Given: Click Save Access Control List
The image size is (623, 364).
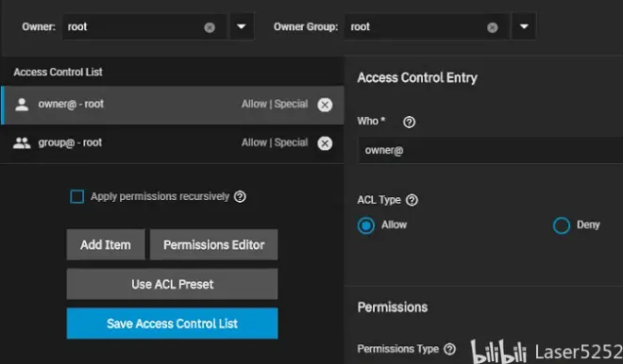Looking at the screenshot, I should tap(172, 323).
